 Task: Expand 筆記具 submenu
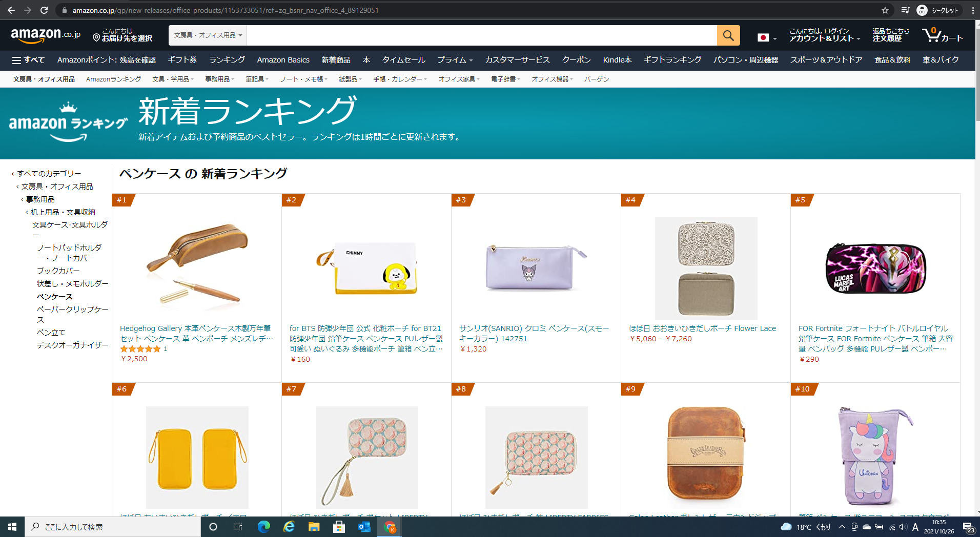pyautogui.click(x=257, y=79)
